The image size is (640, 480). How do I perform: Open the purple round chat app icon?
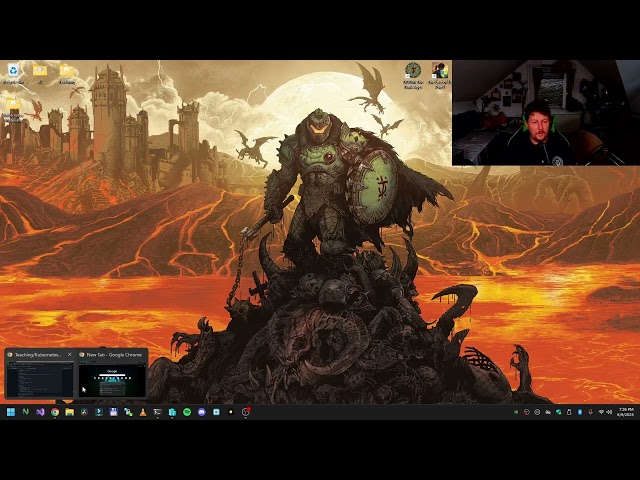coord(202,412)
